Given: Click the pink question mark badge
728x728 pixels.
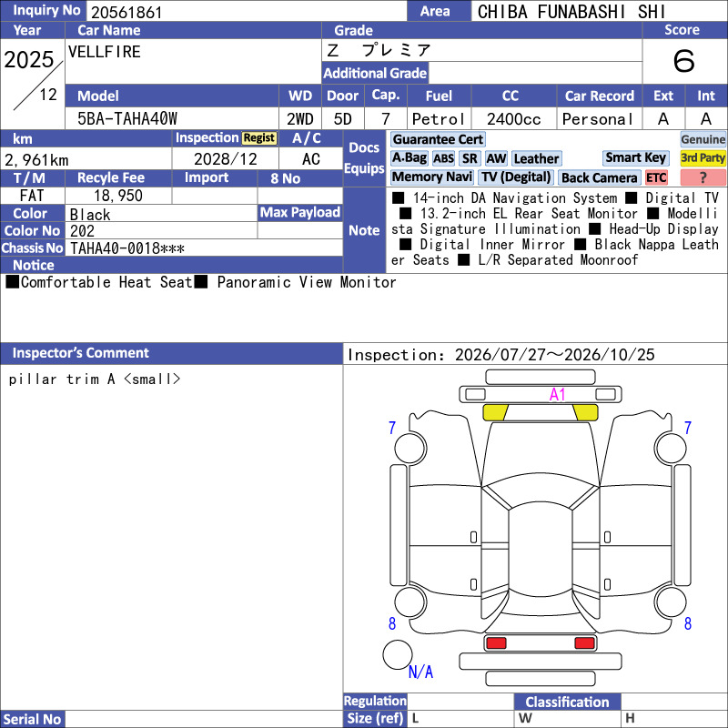Looking at the screenshot, I should 703,177.
